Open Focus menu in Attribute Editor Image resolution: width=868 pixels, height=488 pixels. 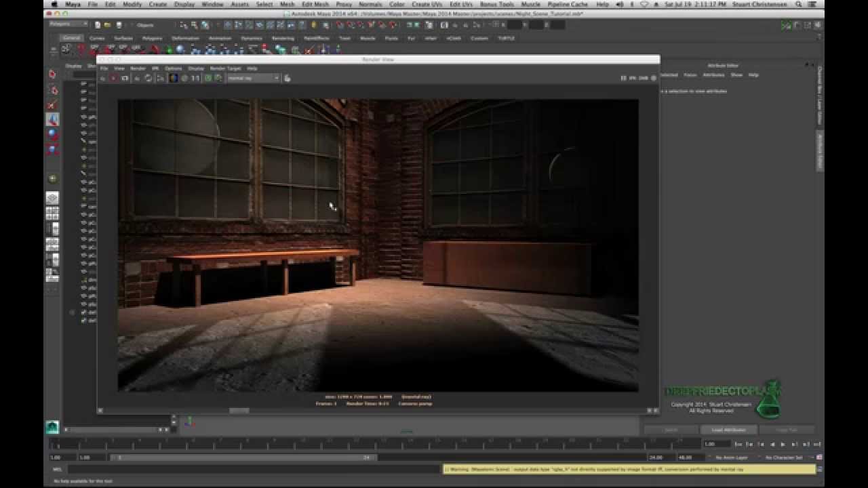coord(690,75)
